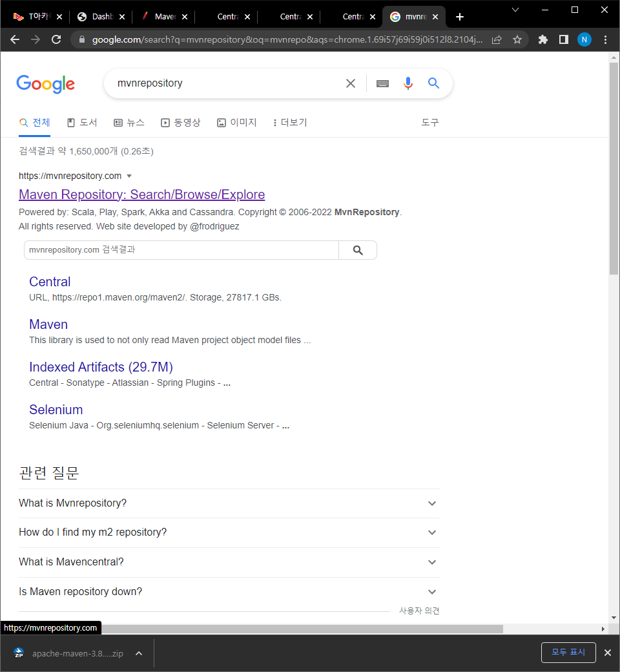Focus the Google search query field

point(227,83)
